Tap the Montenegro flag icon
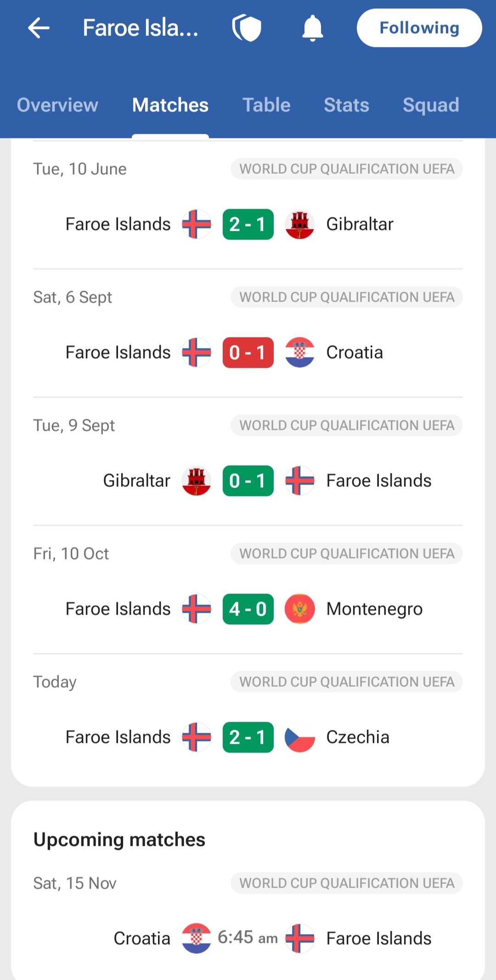This screenshot has width=496, height=980. 299,609
